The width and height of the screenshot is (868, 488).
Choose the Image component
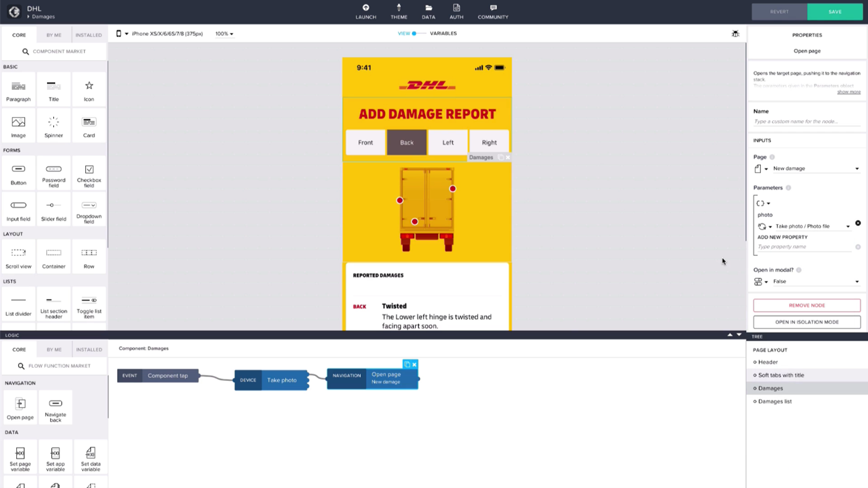[x=18, y=126]
